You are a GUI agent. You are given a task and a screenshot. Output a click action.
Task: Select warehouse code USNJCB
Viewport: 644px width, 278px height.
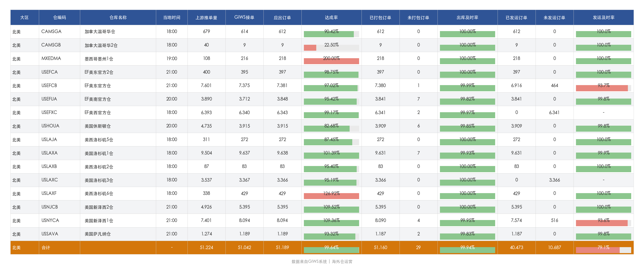(x=49, y=207)
